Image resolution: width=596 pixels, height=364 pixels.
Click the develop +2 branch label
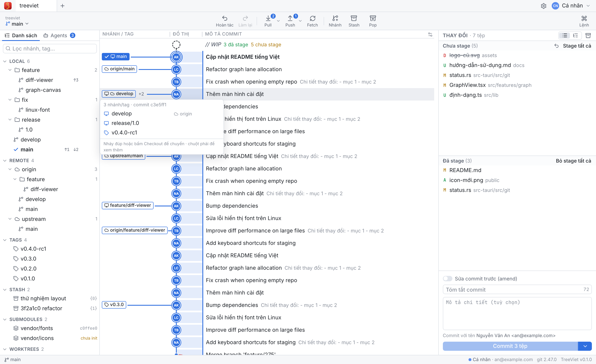click(119, 94)
